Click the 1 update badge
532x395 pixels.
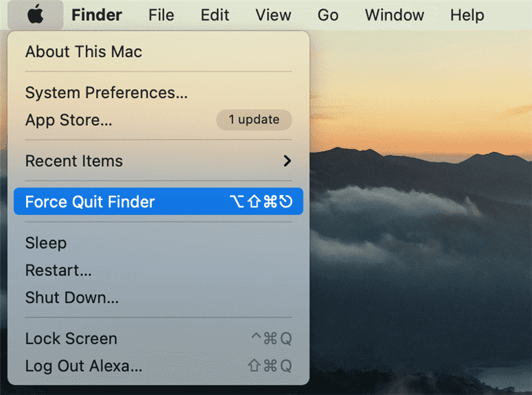(x=254, y=120)
